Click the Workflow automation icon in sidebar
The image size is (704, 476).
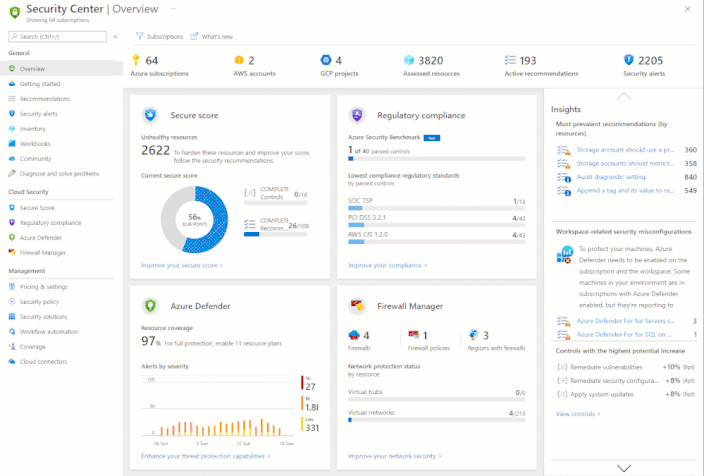(12, 331)
